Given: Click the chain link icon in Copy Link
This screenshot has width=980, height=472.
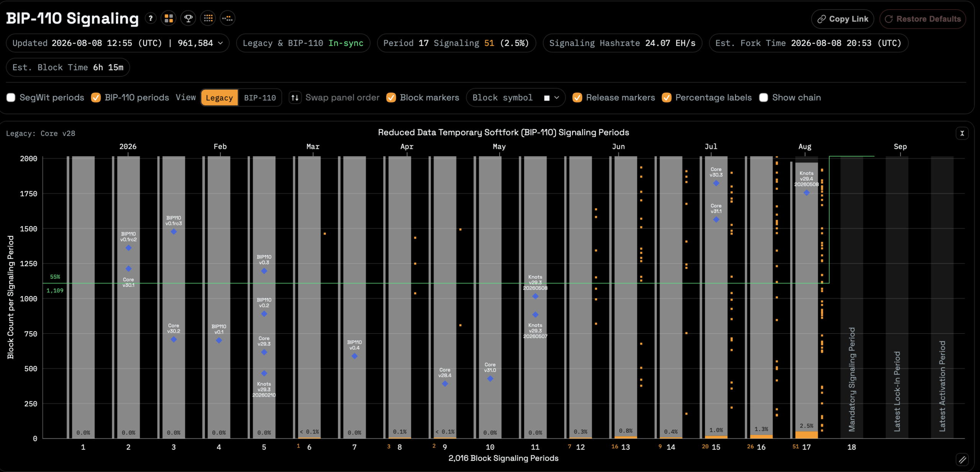Looking at the screenshot, I should [x=822, y=19].
